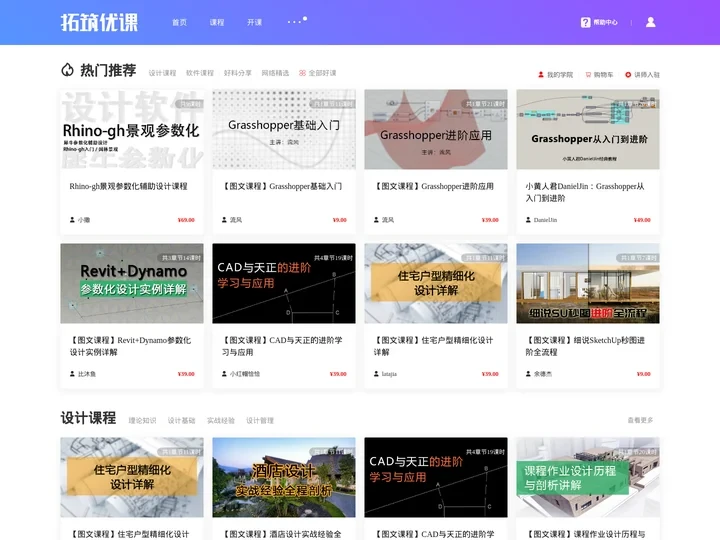Viewport: 720px width, 540px height.
Task: Open CAD与天正 thumbnail in 设计课程 section
Action: pos(436,478)
